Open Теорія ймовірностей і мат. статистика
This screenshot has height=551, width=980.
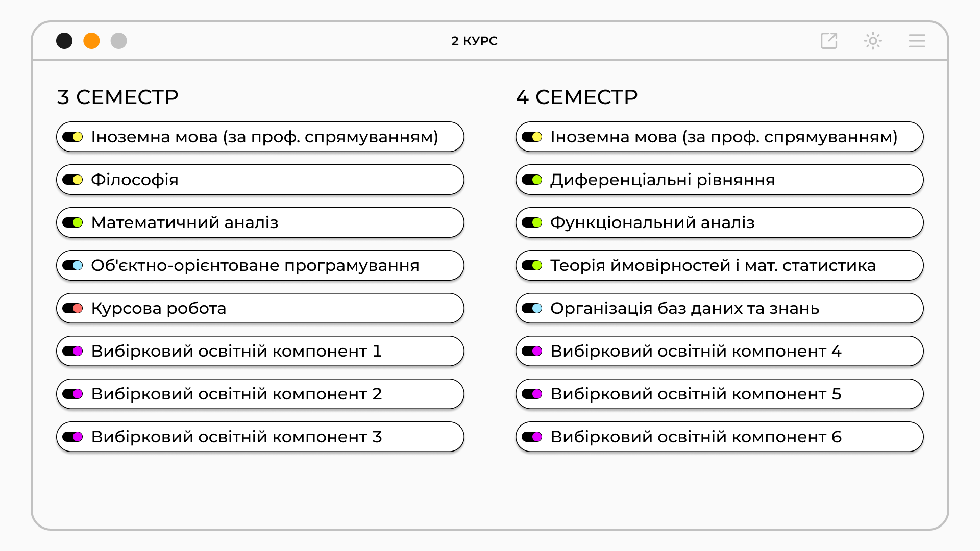point(720,265)
